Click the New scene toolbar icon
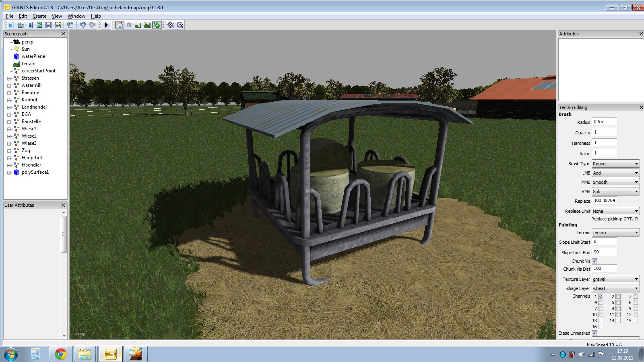Viewport: 644px width, 362px height. point(11,25)
